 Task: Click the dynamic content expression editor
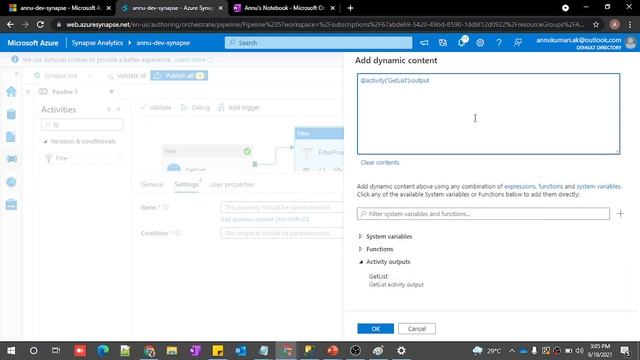488,114
